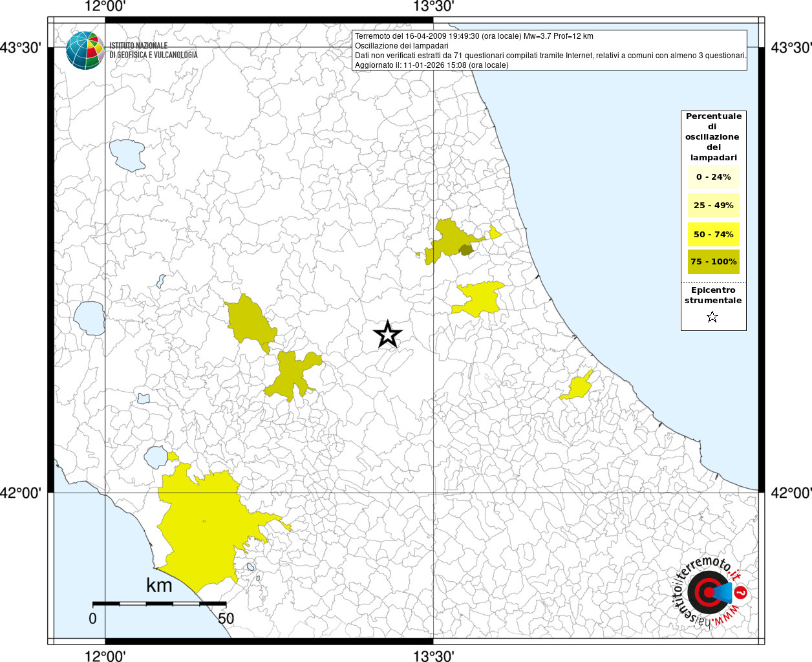
Task: Click the Istituto Nazionale di Geofisica text
Action: click(x=153, y=50)
